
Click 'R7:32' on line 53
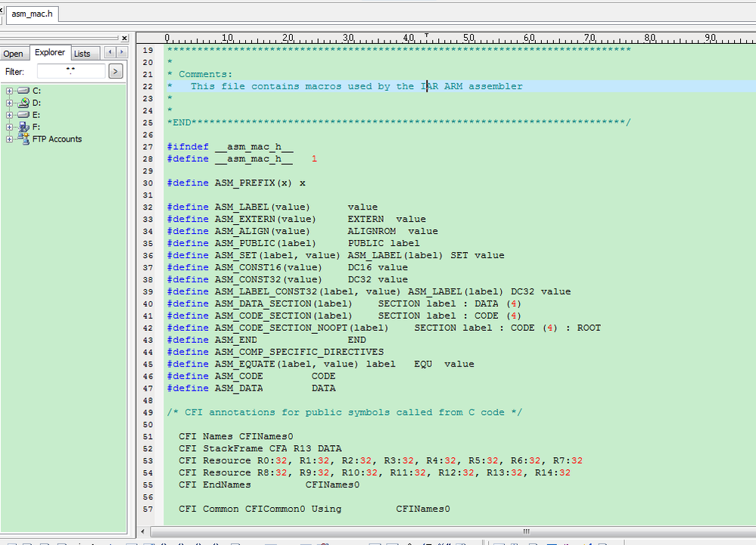tap(568, 460)
